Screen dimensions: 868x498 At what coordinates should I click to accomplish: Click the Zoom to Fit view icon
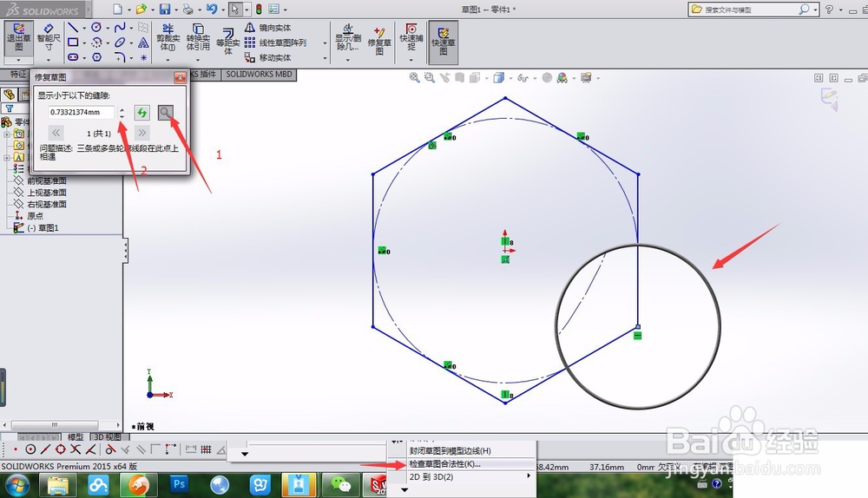point(414,77)
